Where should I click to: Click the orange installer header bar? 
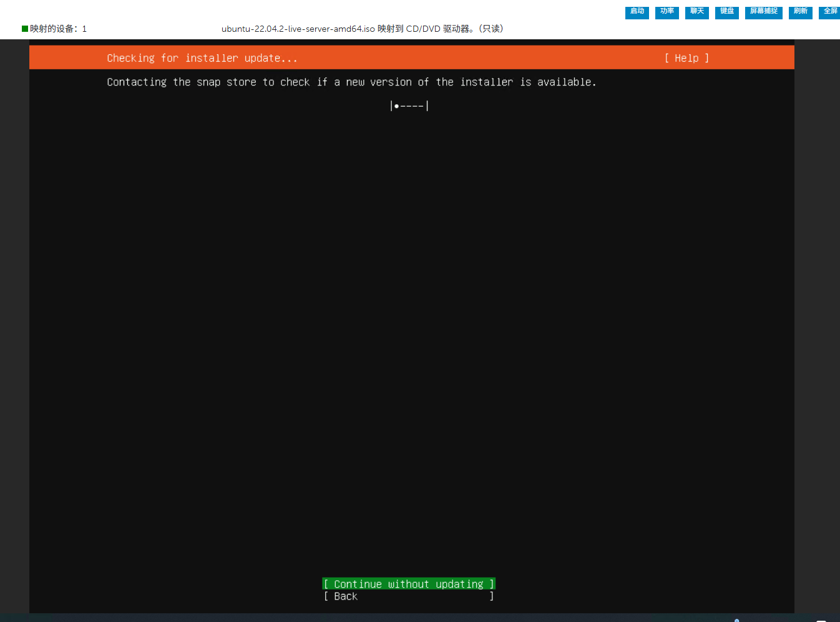coord(474,57)
